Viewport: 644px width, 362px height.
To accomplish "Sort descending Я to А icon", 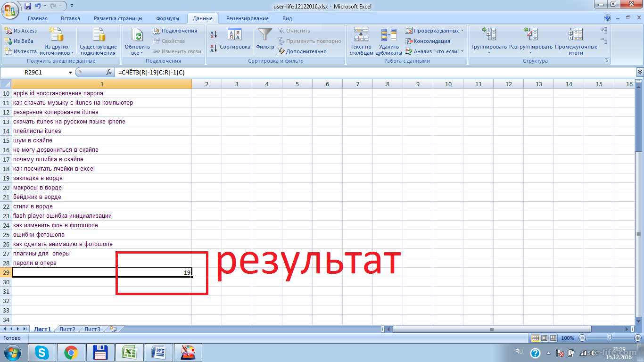I will 213,48.
